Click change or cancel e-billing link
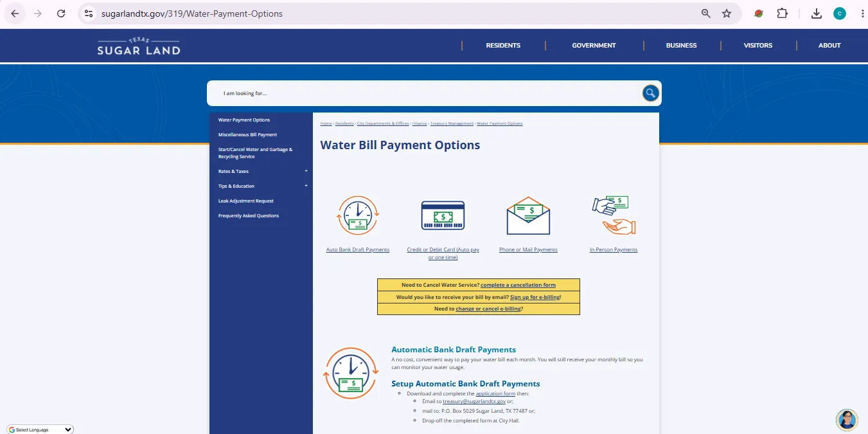 pos(488,309)
